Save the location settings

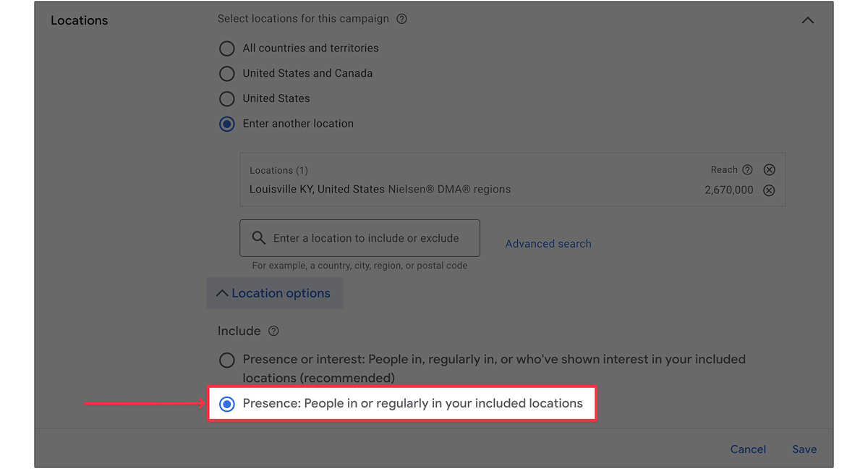pyautogui.click(x=804, y=449)
